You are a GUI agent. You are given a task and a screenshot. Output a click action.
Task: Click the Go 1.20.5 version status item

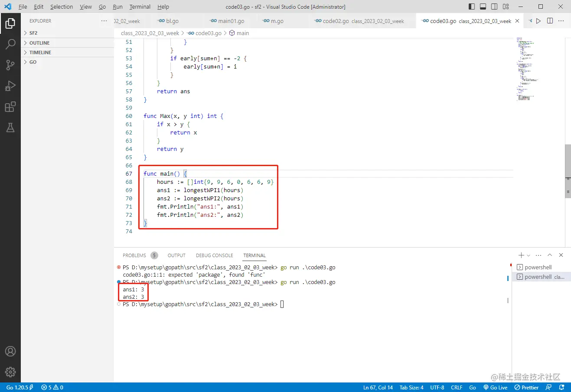[x=20, y=387]
